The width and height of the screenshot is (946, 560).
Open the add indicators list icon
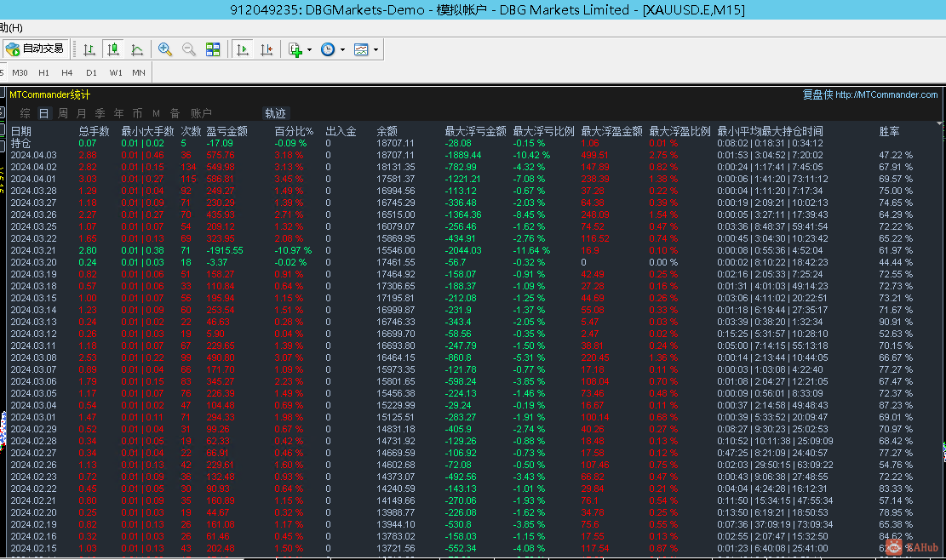click(295, 49)
